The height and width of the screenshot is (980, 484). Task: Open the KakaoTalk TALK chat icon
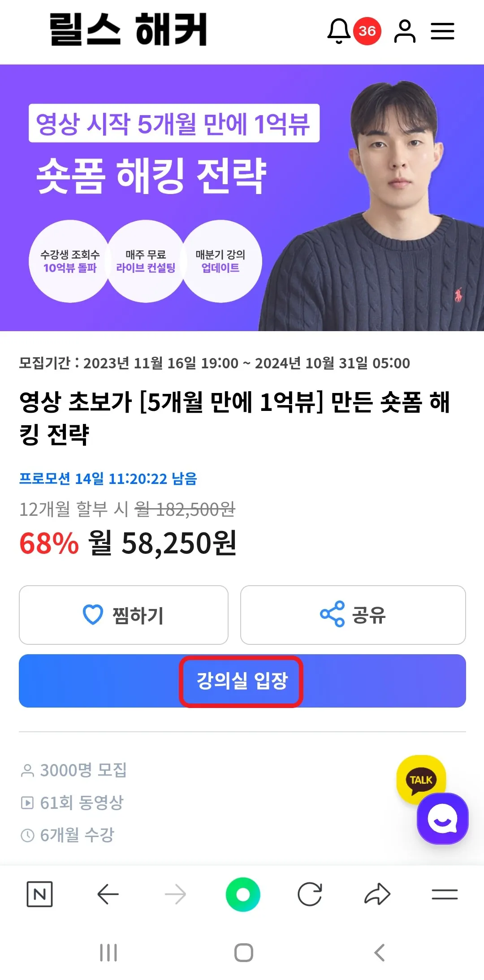(421, 779)
